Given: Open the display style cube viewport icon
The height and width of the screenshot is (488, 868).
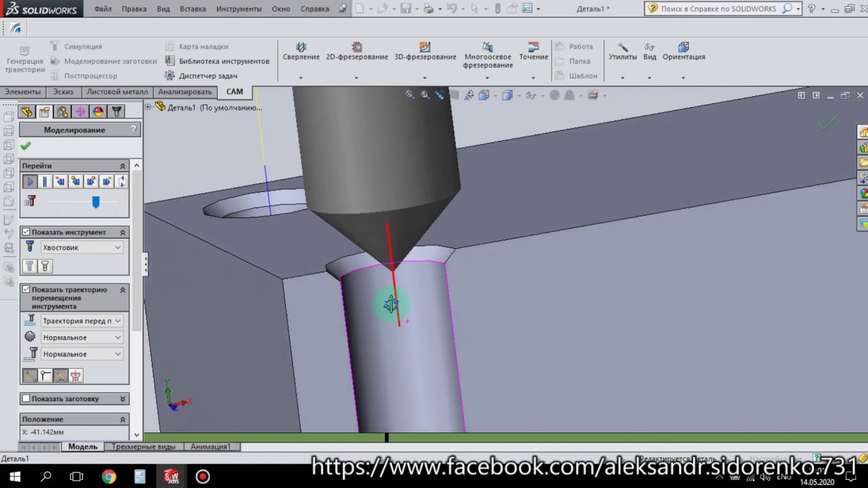Looking at the screenshot, I should [507, 95].
